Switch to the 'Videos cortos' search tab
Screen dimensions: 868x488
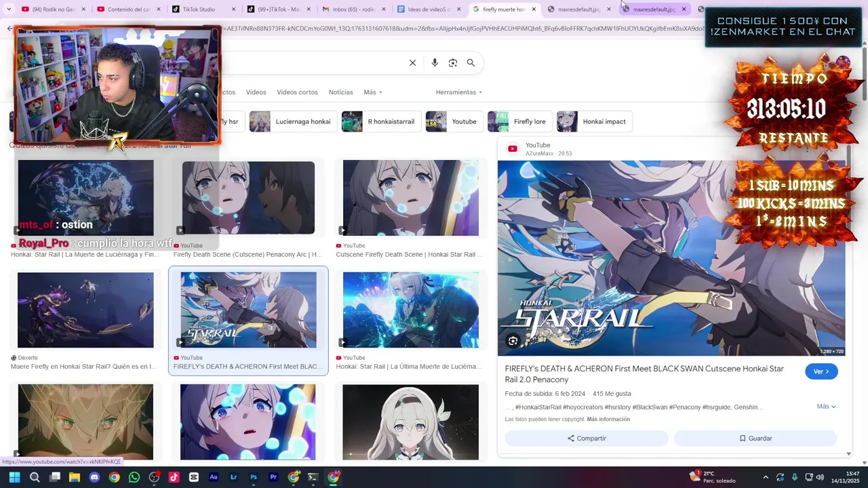tap(297, 92)
